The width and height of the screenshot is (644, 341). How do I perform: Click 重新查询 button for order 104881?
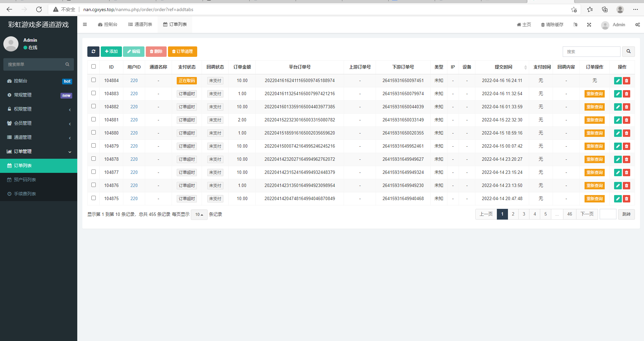tap(594, 120)
